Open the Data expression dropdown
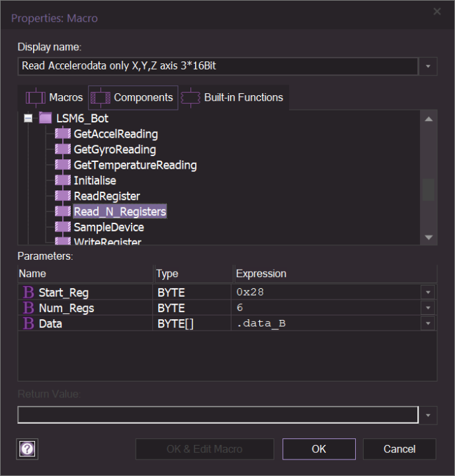Viewport: 455px width, 476px height. (x=429, y=323)
